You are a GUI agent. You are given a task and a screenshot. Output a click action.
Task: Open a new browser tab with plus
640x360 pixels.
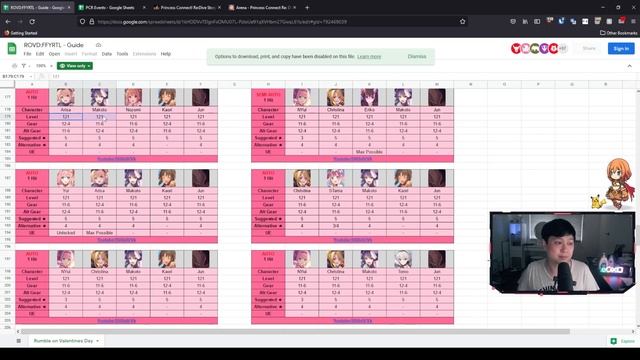tap(307, 7)
